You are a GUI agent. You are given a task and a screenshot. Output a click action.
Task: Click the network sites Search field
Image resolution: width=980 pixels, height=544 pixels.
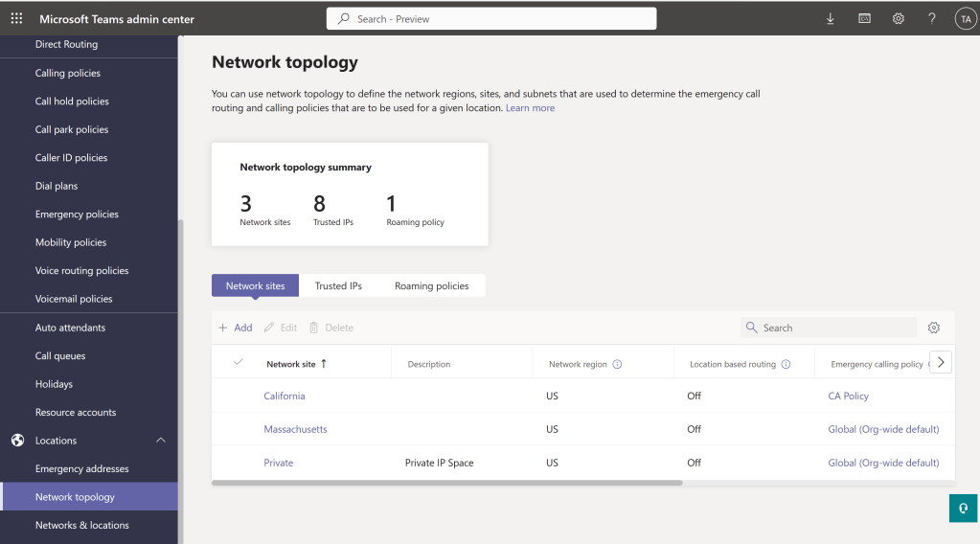click(833, 328)
